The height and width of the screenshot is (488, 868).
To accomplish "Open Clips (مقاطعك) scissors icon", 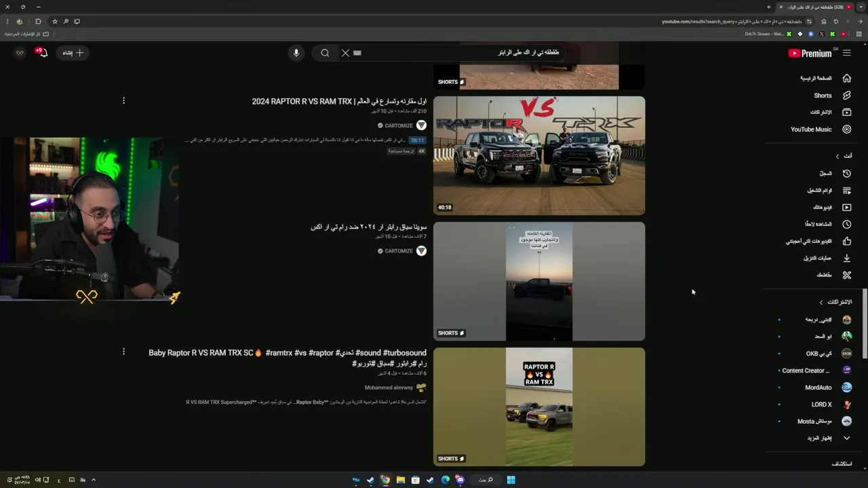I will 846,275.
